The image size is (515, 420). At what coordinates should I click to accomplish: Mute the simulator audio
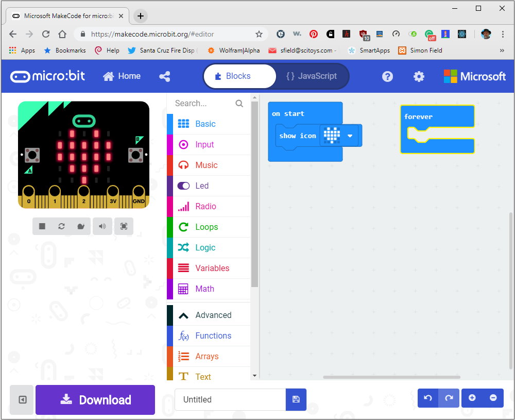coord(102,226)
